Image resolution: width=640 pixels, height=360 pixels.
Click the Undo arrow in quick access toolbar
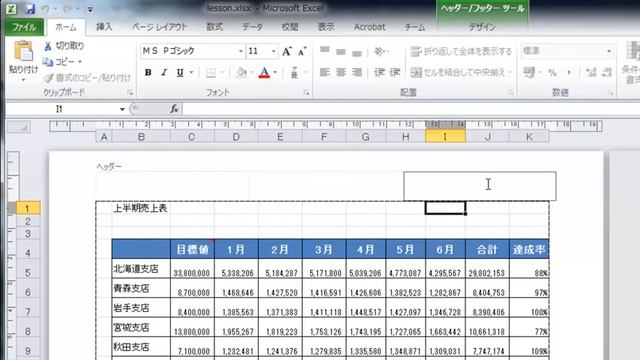pos(46,9)
